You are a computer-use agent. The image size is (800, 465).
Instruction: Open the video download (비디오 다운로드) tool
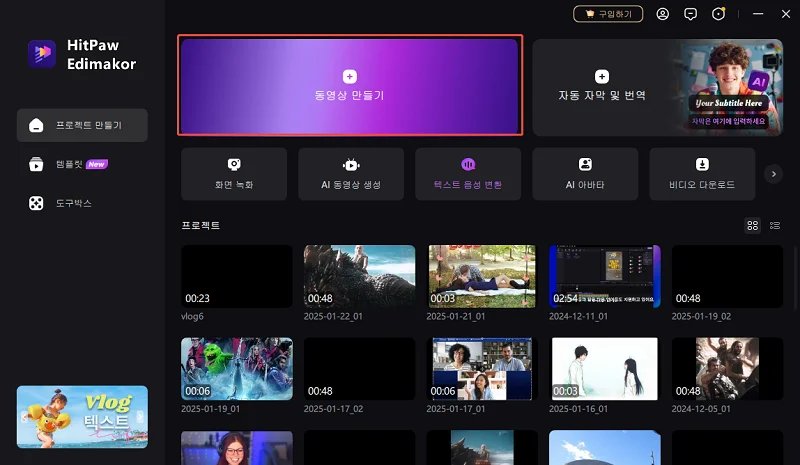pos(702,174)
